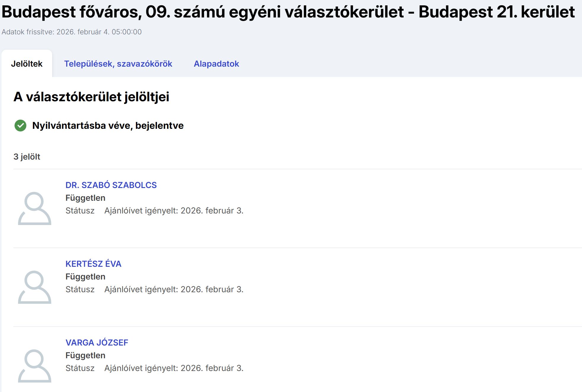Click Varga József's Ajánlóívet igényelt status

click(x=174, y=368)
